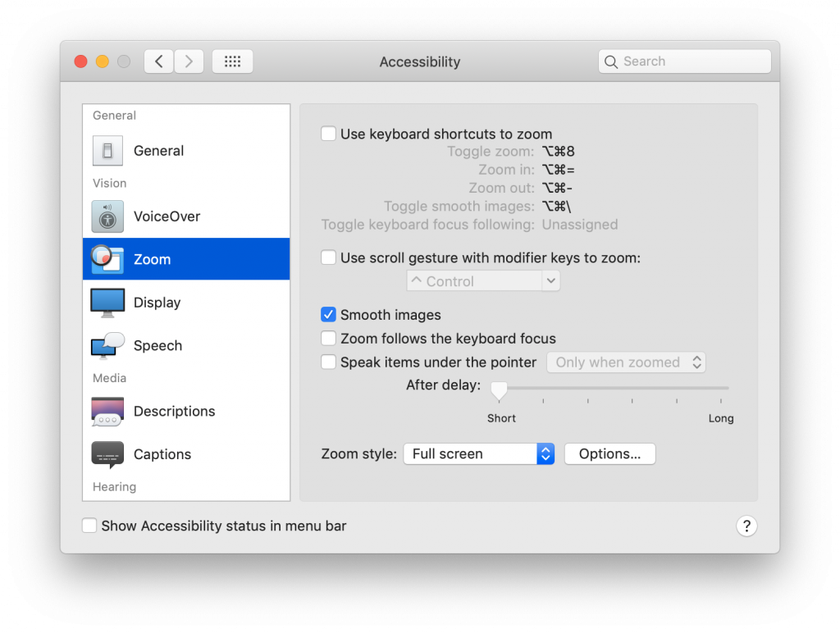Screen dimensions: 840x633
Task: Open the Zoom style Full screen dropdown
Action: (478, 454)
